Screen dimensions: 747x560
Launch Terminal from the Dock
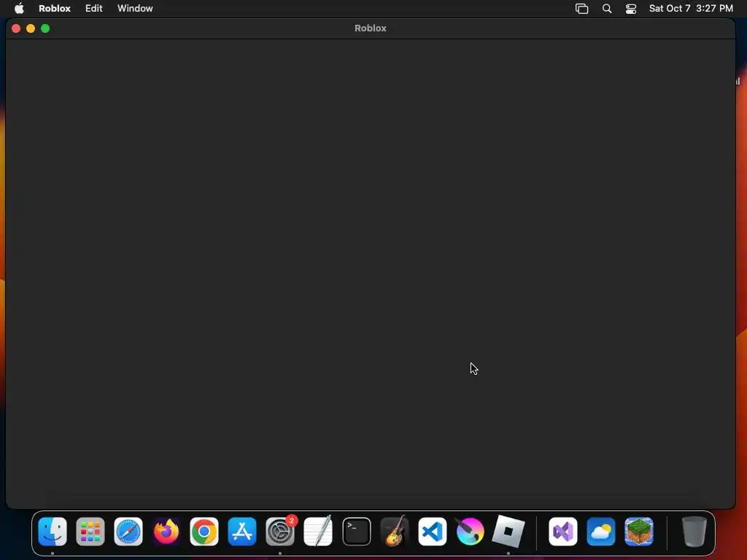point(356,532)
